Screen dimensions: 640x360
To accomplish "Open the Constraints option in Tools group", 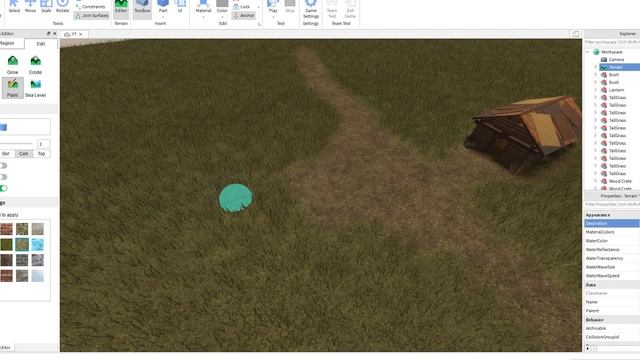I will (91, 7).
